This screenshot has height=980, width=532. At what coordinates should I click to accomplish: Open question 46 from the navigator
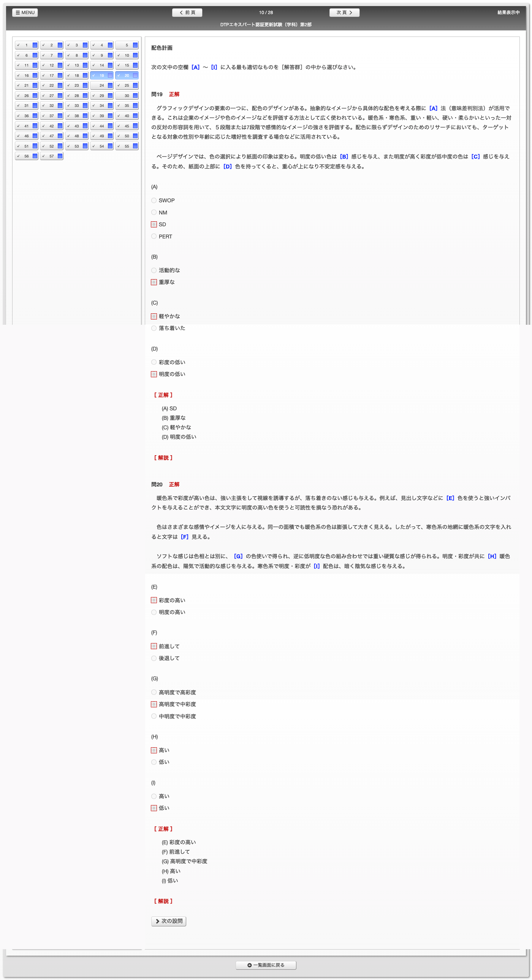coord(24,136)
